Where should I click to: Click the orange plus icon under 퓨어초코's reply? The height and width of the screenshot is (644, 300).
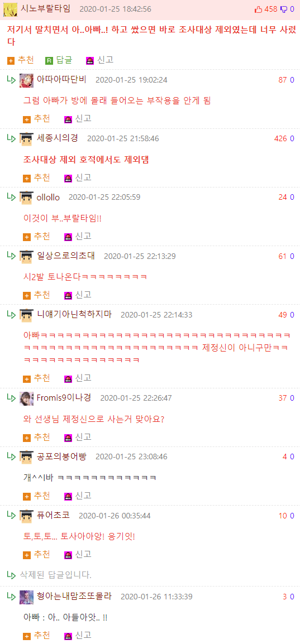point(27,555)
